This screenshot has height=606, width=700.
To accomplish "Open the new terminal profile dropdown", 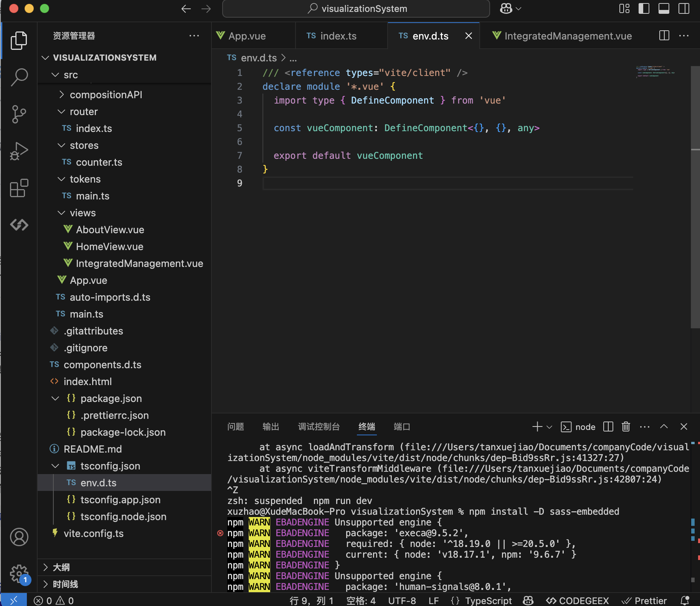I will pos(550,427).
